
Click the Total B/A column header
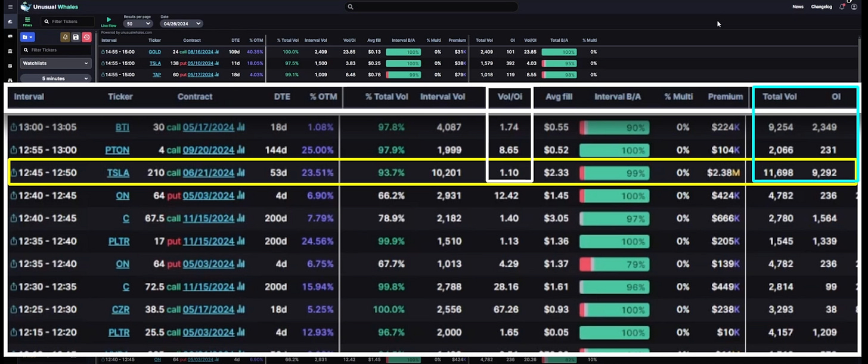point(560,40)
